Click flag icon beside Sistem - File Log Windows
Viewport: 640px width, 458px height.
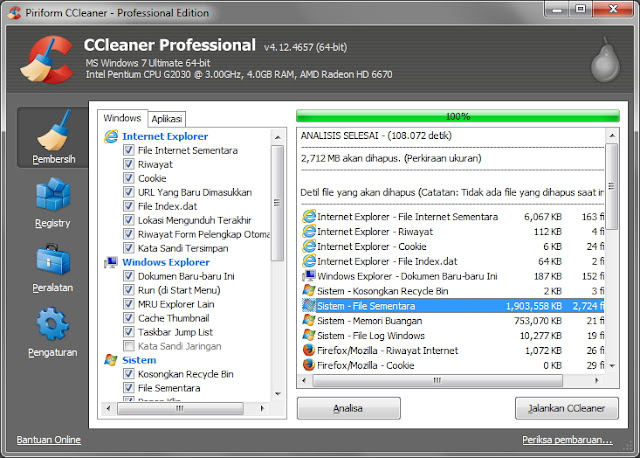[309, 335]
